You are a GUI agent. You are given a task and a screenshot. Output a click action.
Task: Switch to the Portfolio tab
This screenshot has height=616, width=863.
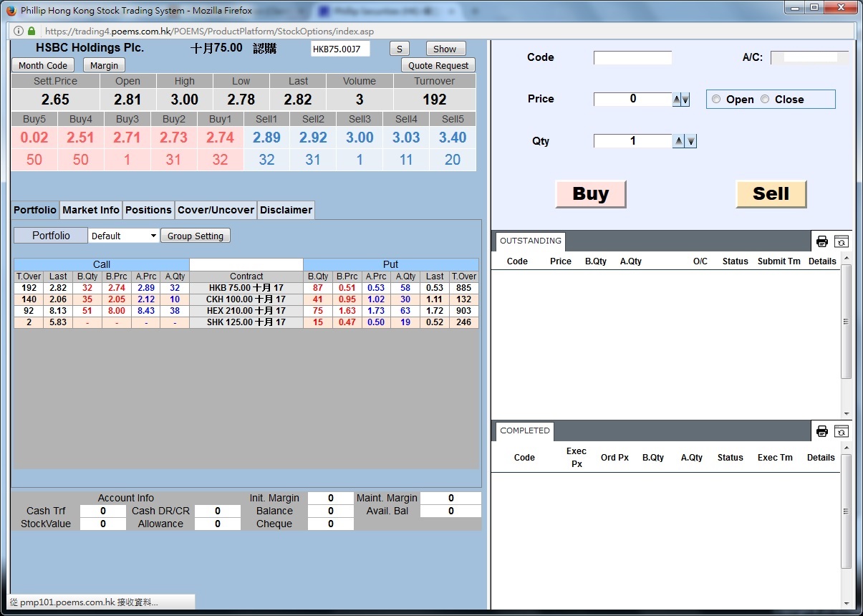(x=35, y=210)
